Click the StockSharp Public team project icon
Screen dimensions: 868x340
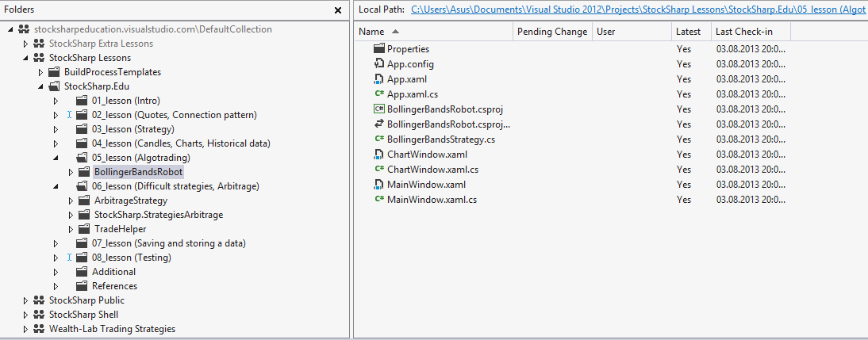click(x=39, y=300)
